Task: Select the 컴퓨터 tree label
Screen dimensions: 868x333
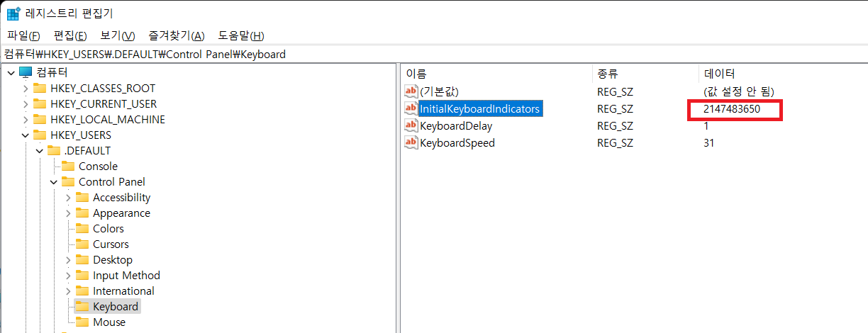Action: [x=52, y=72]
